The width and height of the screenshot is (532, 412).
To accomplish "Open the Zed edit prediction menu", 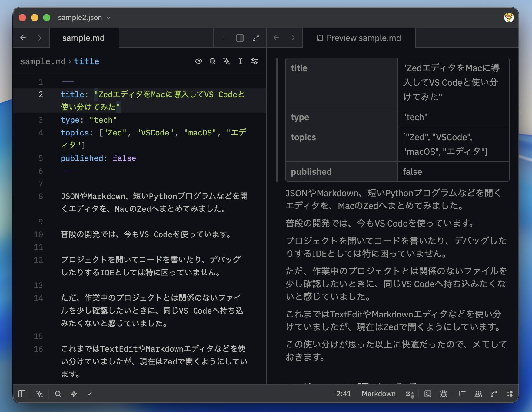I will point(410,394).
